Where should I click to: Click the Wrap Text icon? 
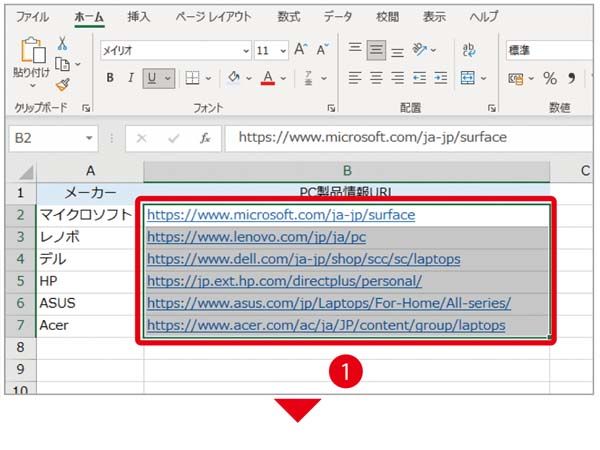(x=469, y=50)
